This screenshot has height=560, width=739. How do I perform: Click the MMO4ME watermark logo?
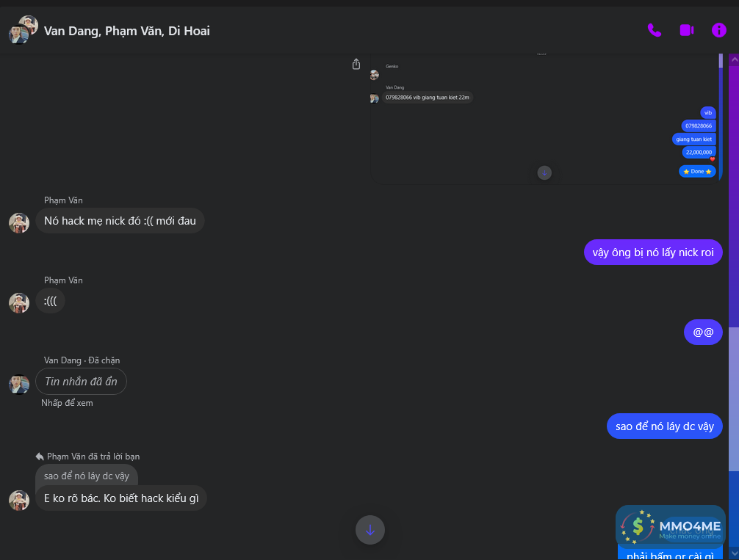pos(670,525)
